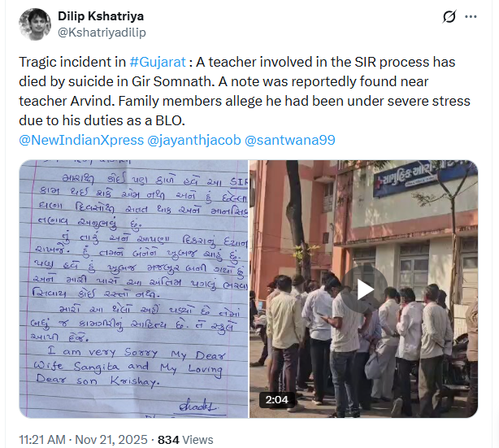Viewport: 499px width, 448px height.
Task: Open the @NewIndianXpress mention
Action: coord(81,140)
